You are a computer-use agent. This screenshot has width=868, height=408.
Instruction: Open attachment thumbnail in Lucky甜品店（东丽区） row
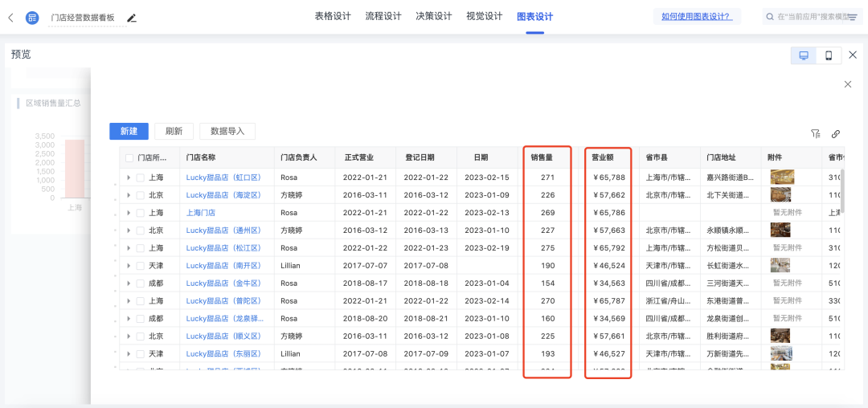coord(782,354)
